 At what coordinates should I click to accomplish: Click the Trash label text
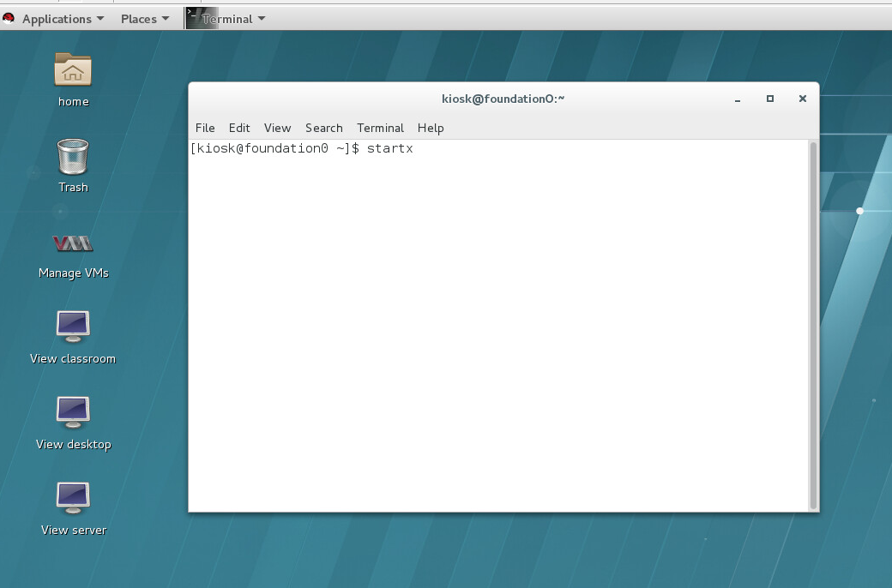(x=74, y=187)
